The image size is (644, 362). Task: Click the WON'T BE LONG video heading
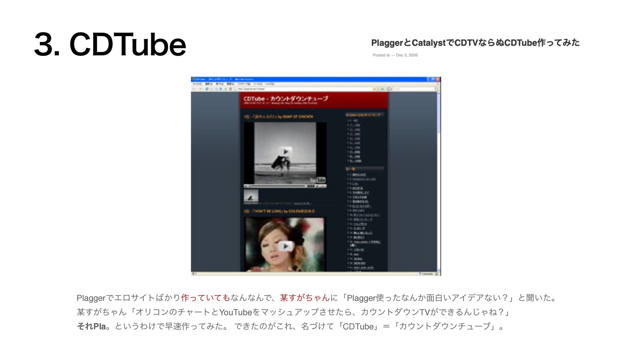279,212
